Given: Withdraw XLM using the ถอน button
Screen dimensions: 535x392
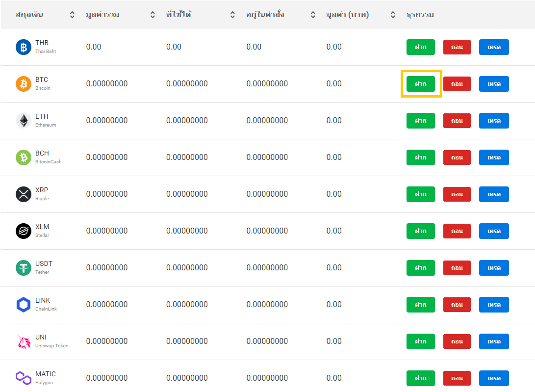Looking at the screenshot, I should pyautogui.click(x=457, y=231).
